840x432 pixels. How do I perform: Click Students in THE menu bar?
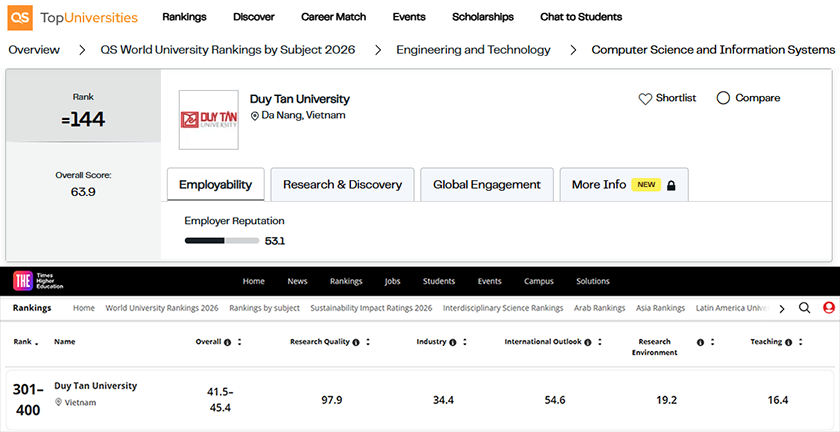[439, 281]
